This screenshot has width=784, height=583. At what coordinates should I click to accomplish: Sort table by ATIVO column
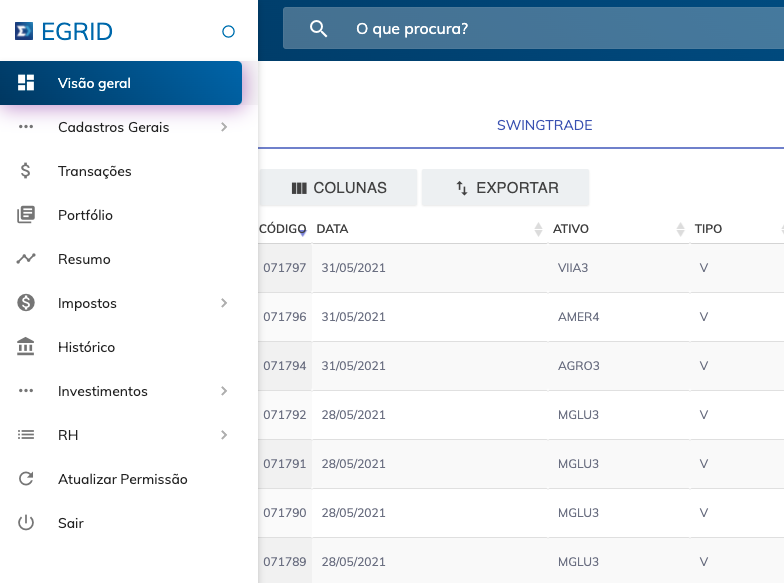pyautogui.click(x=571, y=229)
